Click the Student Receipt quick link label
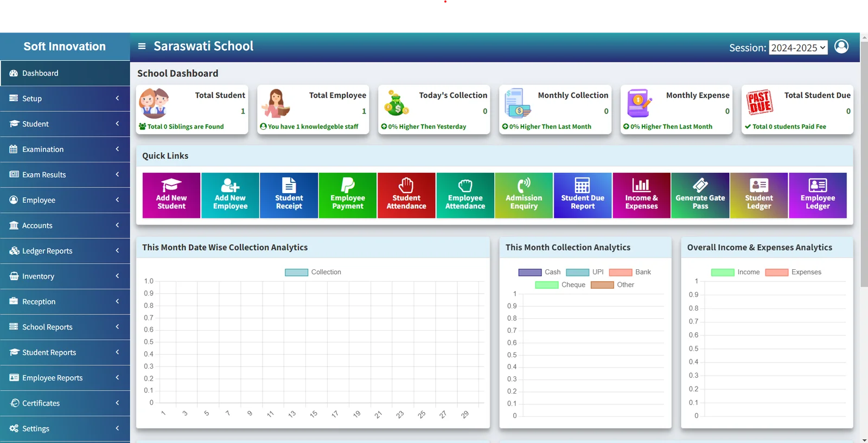868x443 pixels. [289, 202]
